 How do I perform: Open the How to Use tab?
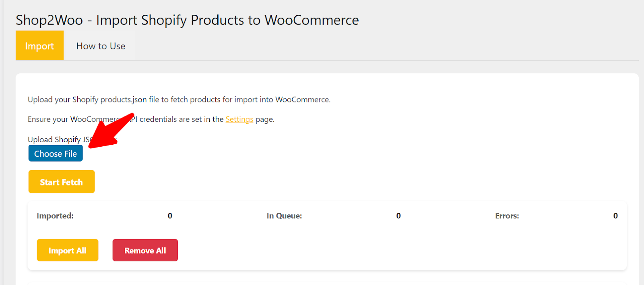click(101, 46)
